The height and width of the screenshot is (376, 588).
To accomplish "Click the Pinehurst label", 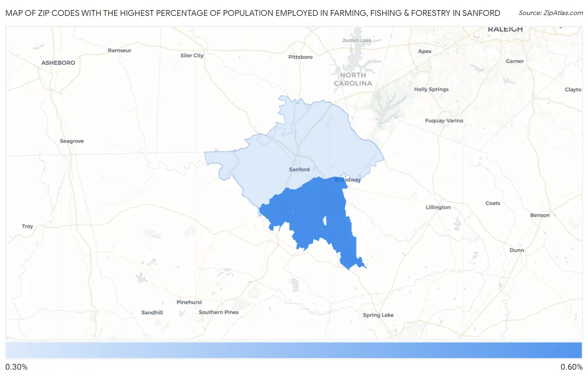I will pyautogui.click(x=189, y=302).
